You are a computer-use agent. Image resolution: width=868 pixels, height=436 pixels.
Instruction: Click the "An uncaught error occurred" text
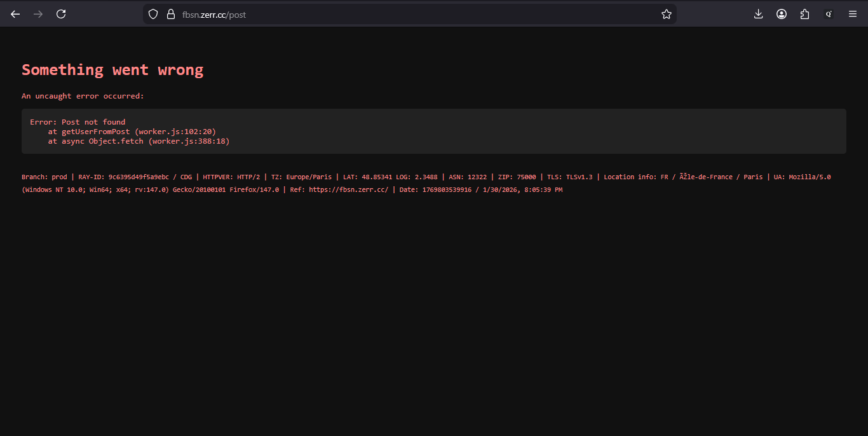pos(83,96)
